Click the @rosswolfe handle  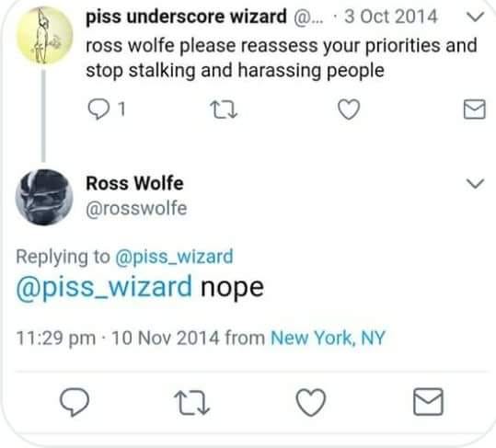click(x=136, y=209)
